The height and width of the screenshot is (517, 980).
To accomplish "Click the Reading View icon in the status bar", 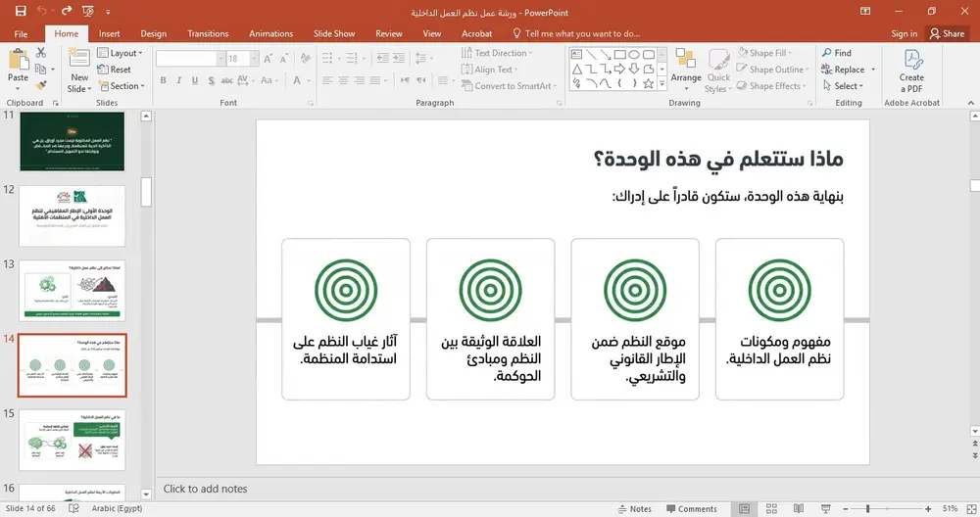I will click(x=798, y=509).
